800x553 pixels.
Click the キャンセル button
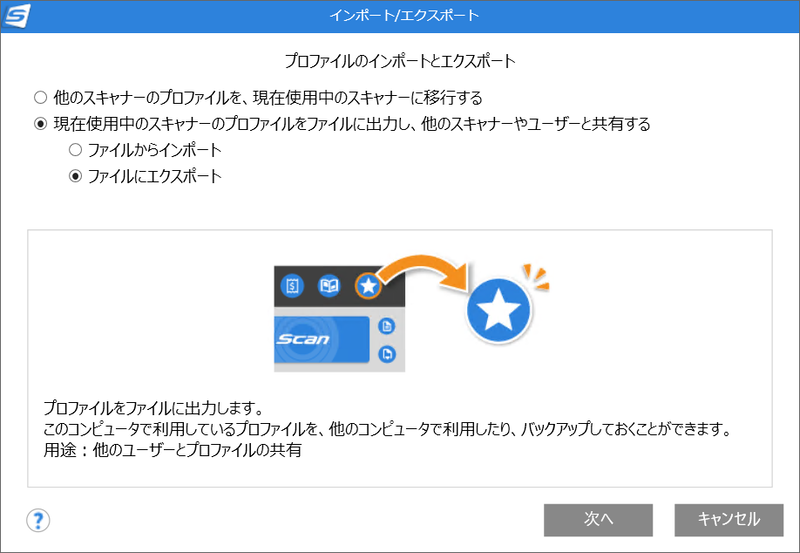click(x=729, y=520)
